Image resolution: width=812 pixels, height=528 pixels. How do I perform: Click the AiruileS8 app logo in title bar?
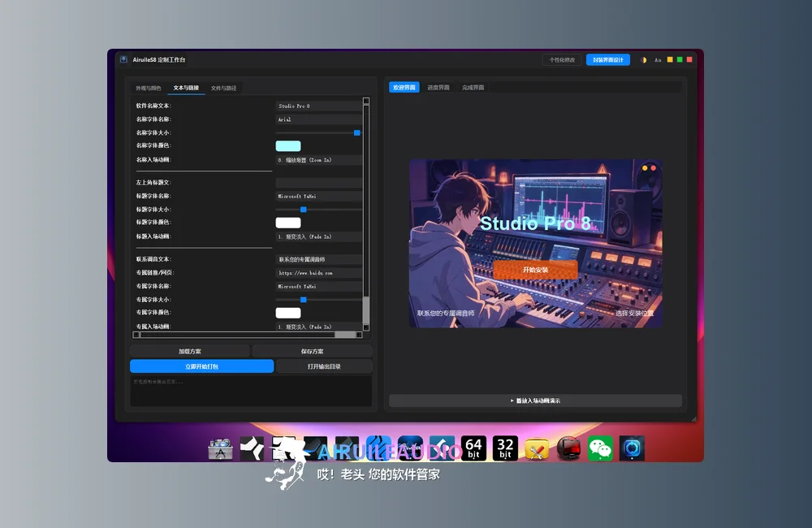[x=123, y=59]
